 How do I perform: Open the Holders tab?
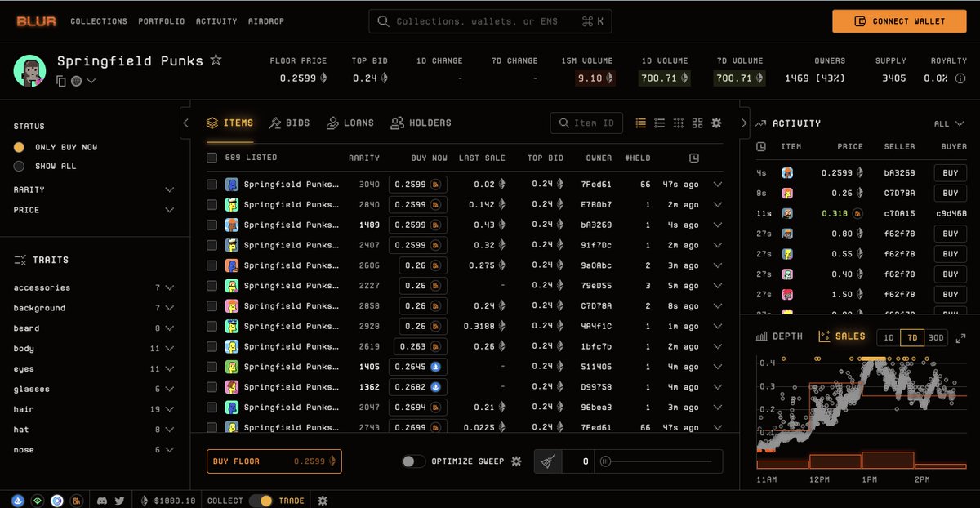(x=421, y=123)
